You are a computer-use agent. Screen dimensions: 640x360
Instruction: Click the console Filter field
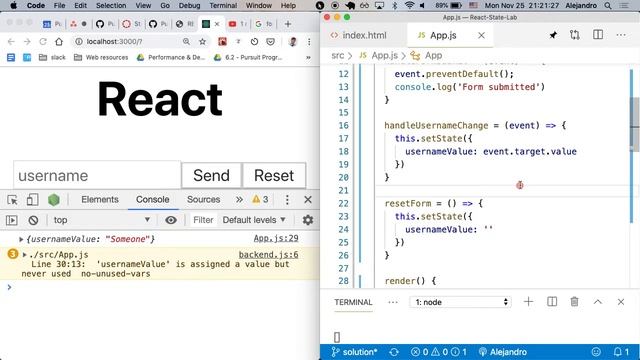(x=203, y=220)
